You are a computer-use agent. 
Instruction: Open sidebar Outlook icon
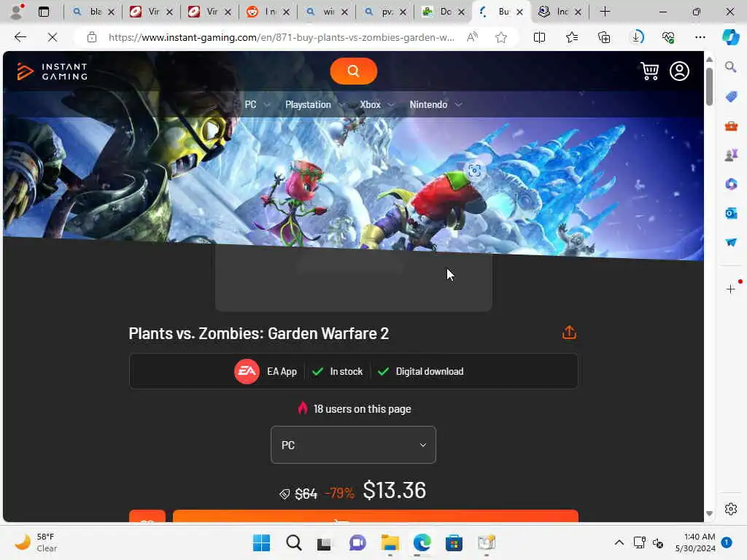tap(731, 213)
